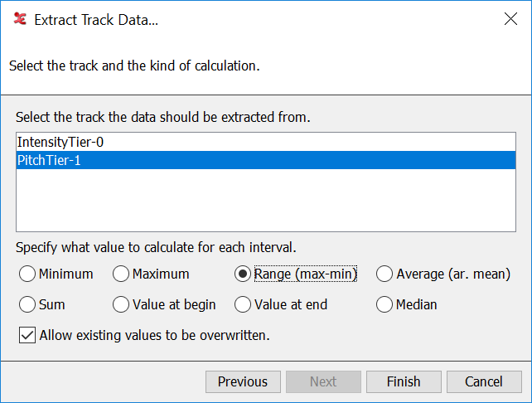Toggle Allow existing values to be overwritten
The height and width of the screenshot is (403, 532).
(x=27, y=335)
